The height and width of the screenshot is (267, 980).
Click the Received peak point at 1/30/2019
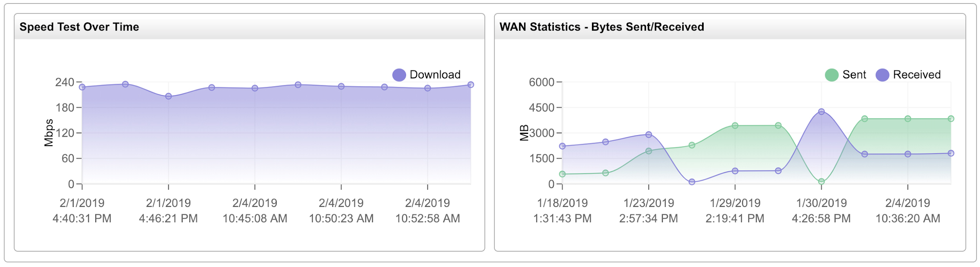pos(821,112)
